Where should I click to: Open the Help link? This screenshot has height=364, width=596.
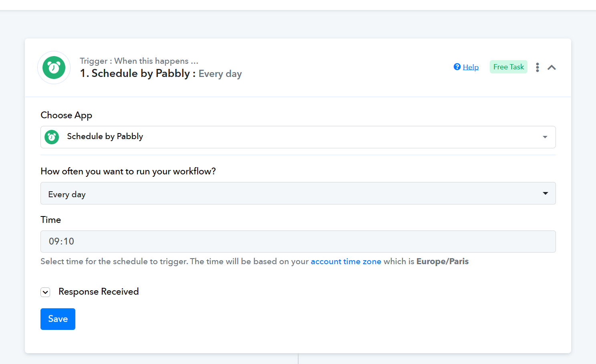pyautogui.click(x=471, y=67)
